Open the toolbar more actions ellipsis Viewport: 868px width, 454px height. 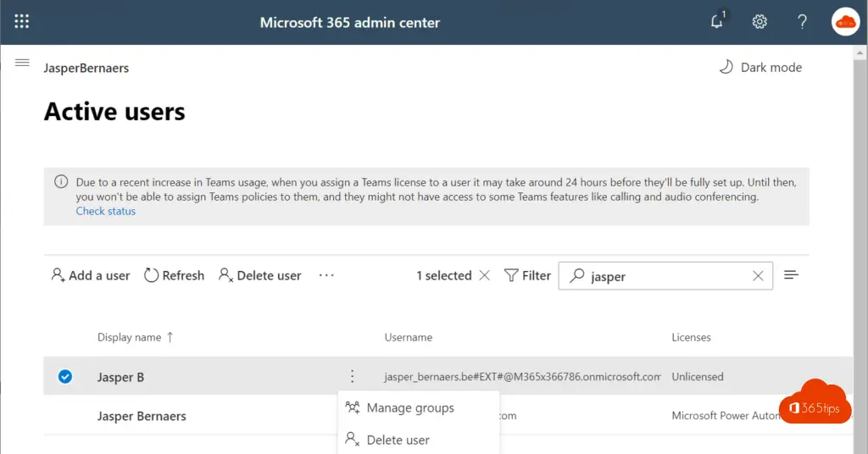pos(326,275)
